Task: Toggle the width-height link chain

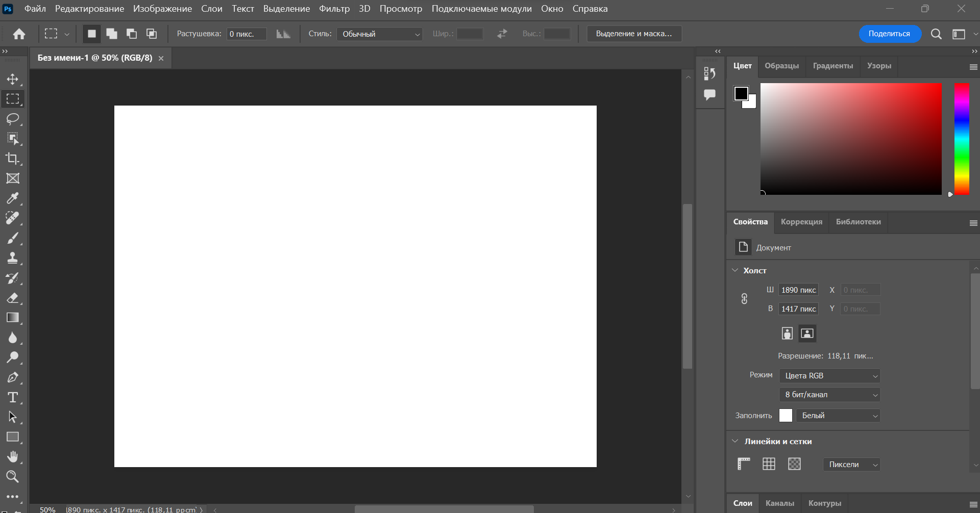Action: click(744, 298)
